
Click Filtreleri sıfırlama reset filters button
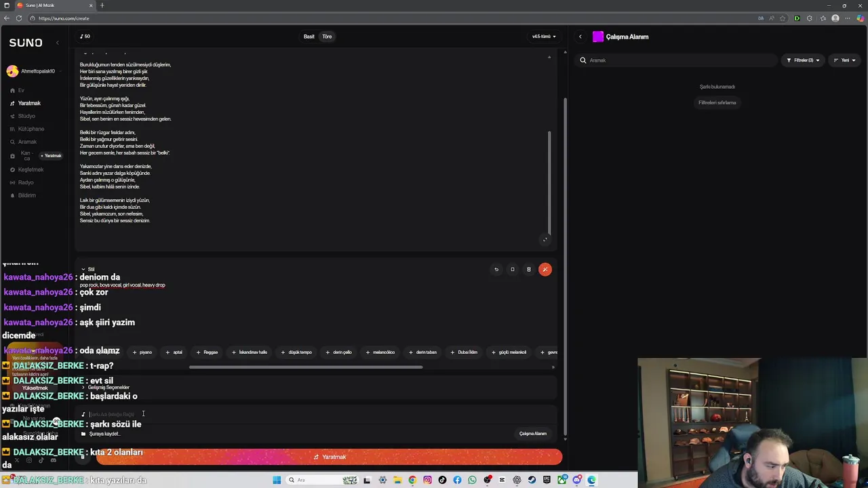(717, 102)
